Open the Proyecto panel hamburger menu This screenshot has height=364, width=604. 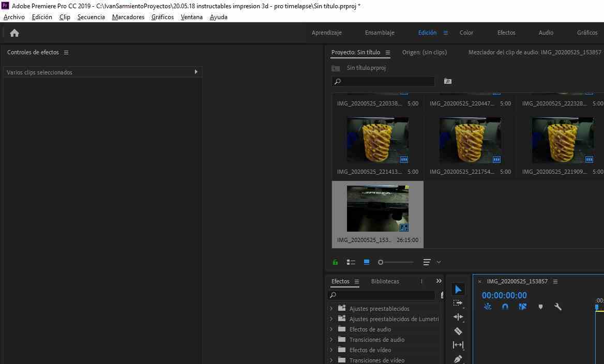click(x=387, y=52)
